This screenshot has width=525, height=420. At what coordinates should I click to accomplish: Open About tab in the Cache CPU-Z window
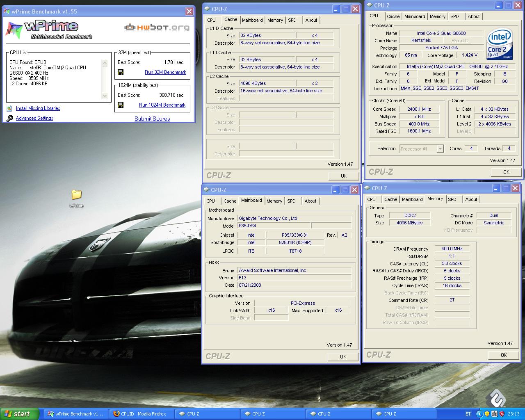pos(311,20)
